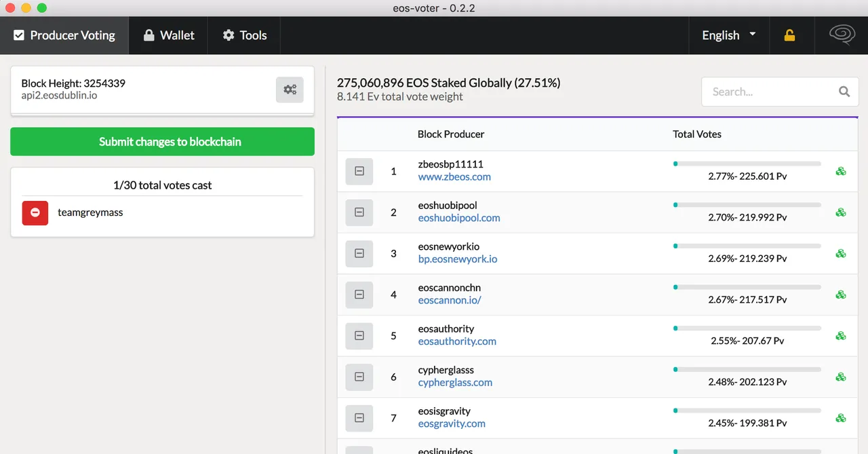
Task: Click green cubes icon for eoshuobipool
Action: [841, 212]
